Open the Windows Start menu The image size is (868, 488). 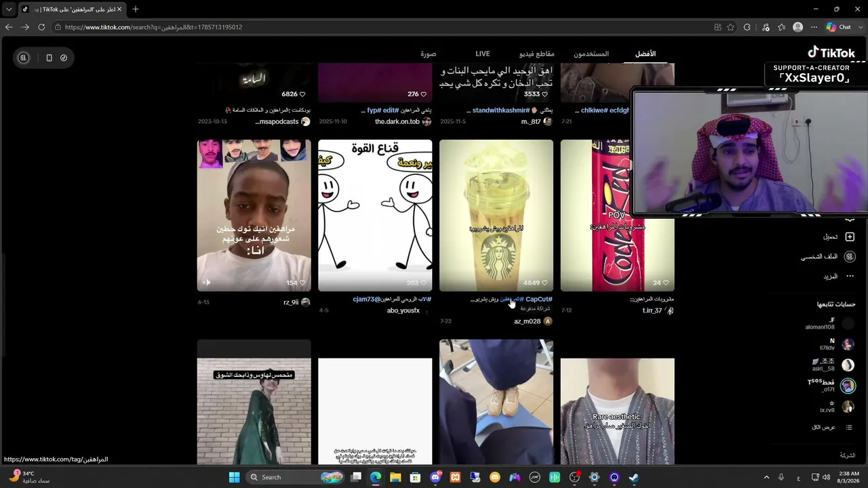tap(234, 477)
